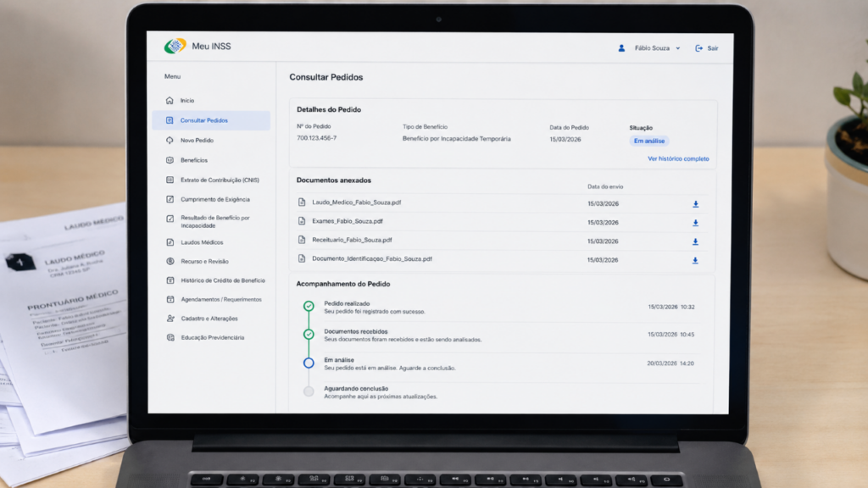Open the Documento_Identificaçao_Fabio_Souza.pdf file name
The width and height of the screenshot is (868, 488).
click(372, 259)
